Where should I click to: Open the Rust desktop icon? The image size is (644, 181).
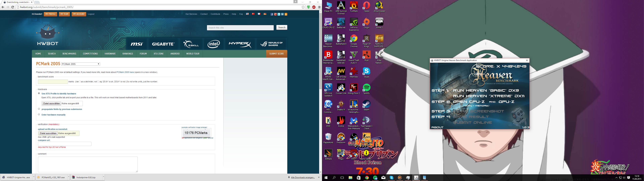click(366, 56)
